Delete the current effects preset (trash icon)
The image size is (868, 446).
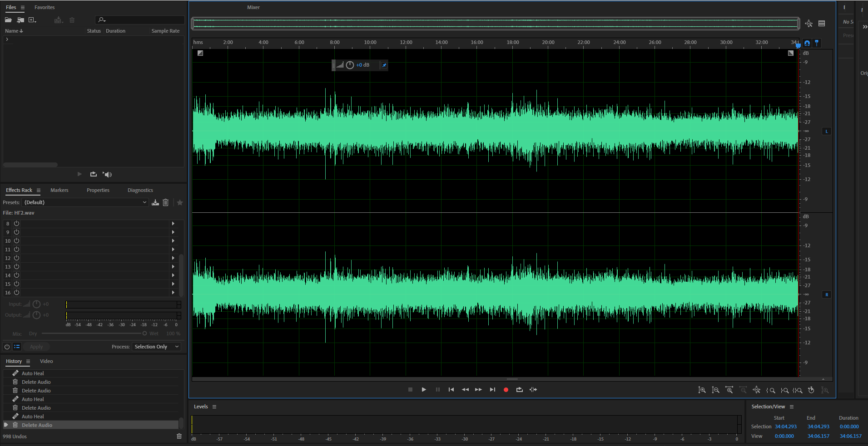166,202
